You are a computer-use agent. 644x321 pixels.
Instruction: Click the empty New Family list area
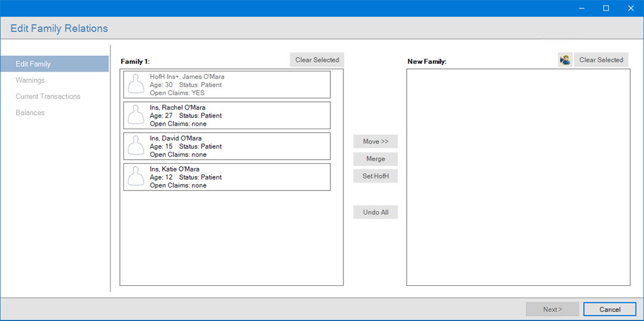(x=518, y=177)
